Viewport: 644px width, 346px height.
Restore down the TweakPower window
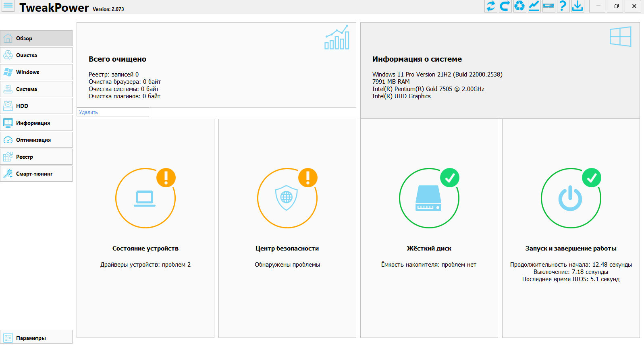tap(616, 6)
